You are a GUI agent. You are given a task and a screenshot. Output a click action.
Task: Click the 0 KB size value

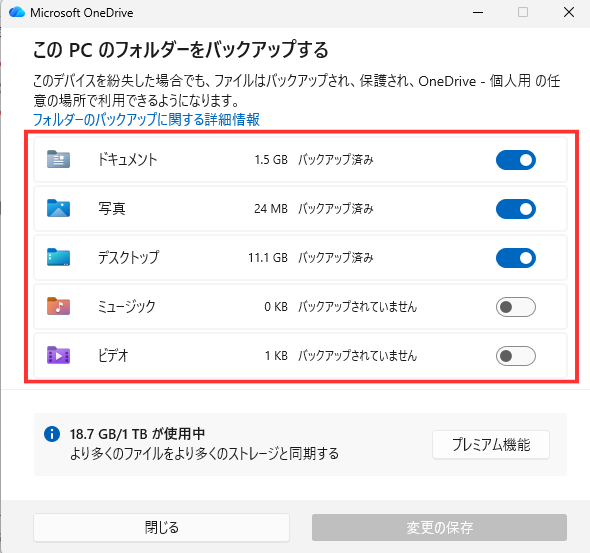[276, 307]
